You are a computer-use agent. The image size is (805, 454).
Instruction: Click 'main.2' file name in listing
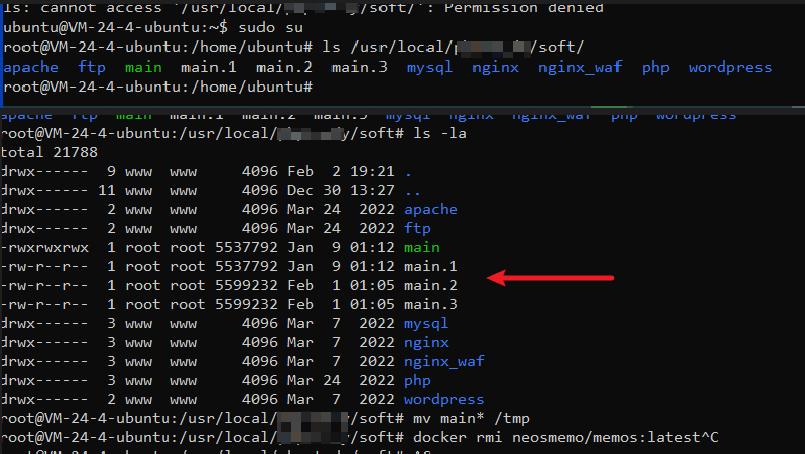[x=431, y=286]
